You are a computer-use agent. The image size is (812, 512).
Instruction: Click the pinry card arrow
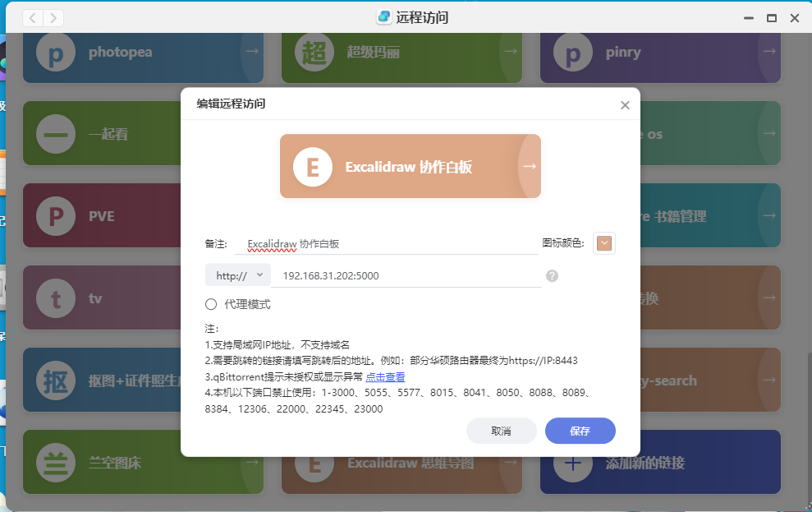769,51
